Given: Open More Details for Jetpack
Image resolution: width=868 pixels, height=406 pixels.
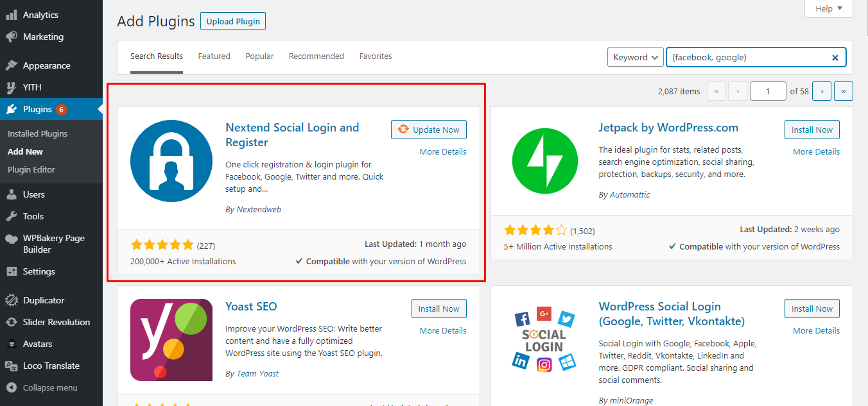Looking at the screenshot, I should pyautogui.click(x=816, y=152).
